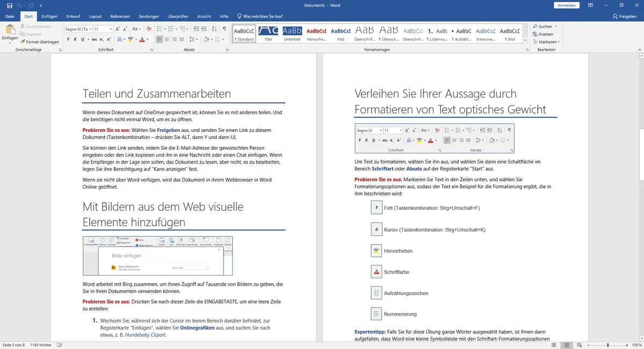The image size is (644, 349).
Task: Click the line spacing icon
Action: point(192,39)
